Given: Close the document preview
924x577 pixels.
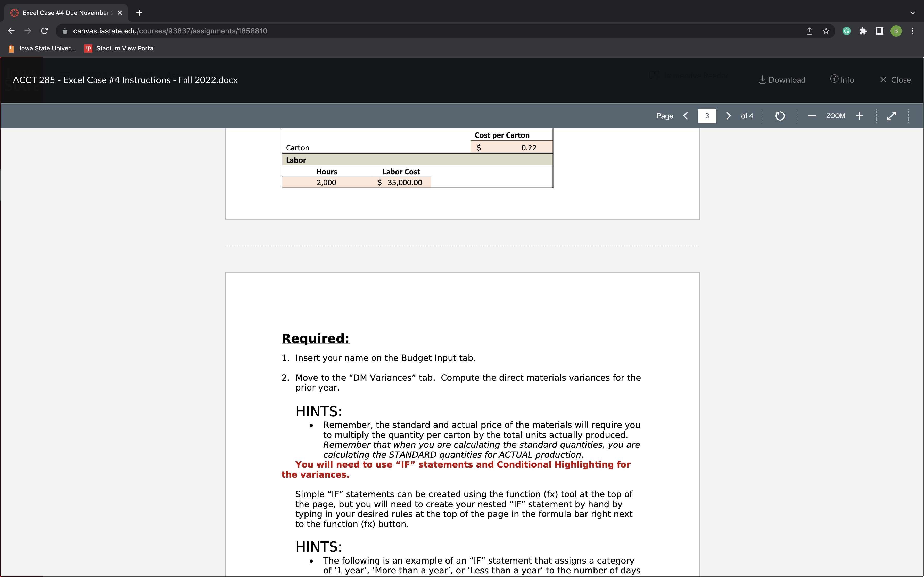Looking at the screenshot, I should (895, 80).
